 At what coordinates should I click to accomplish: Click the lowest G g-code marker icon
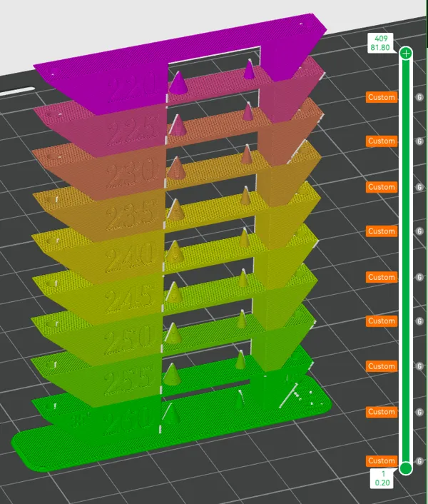coord(419,461)
